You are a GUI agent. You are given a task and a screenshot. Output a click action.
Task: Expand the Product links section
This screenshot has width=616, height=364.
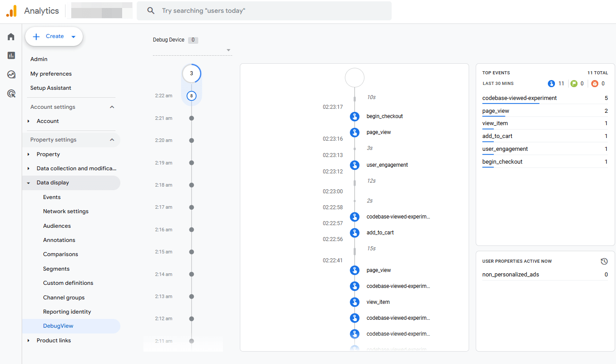coord(29,340)
